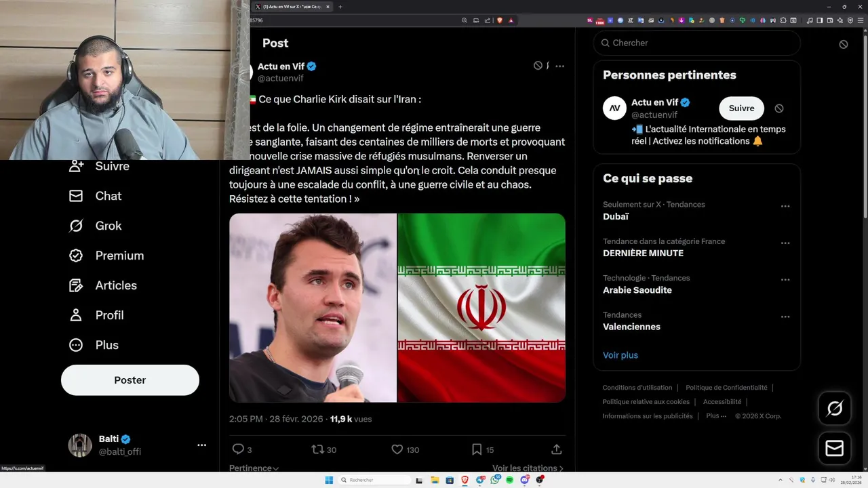Viewport: 868px width, 488px height.
Task: Go to Premium in the sidebar
Action: coord(106,256)
